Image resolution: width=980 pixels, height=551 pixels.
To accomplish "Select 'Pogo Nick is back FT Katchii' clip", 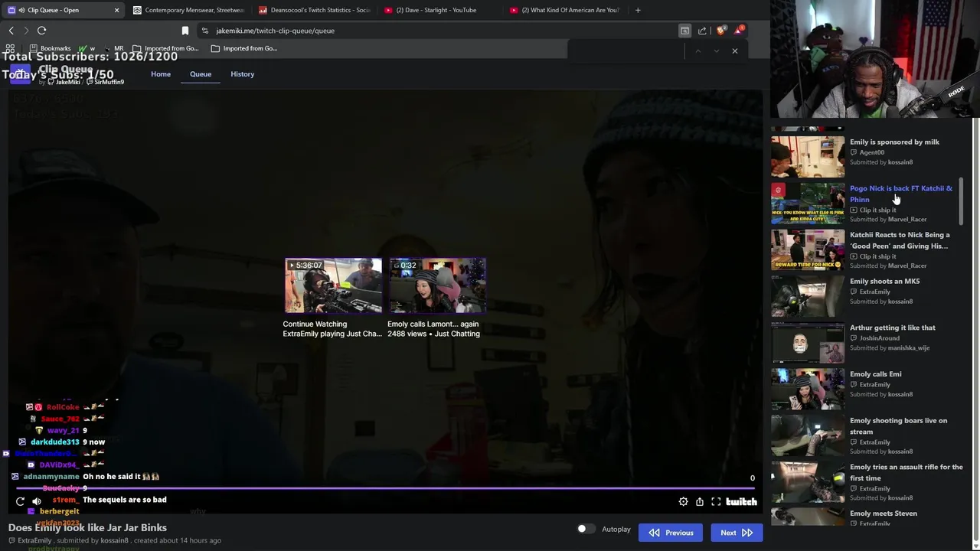I will [901, 194].
